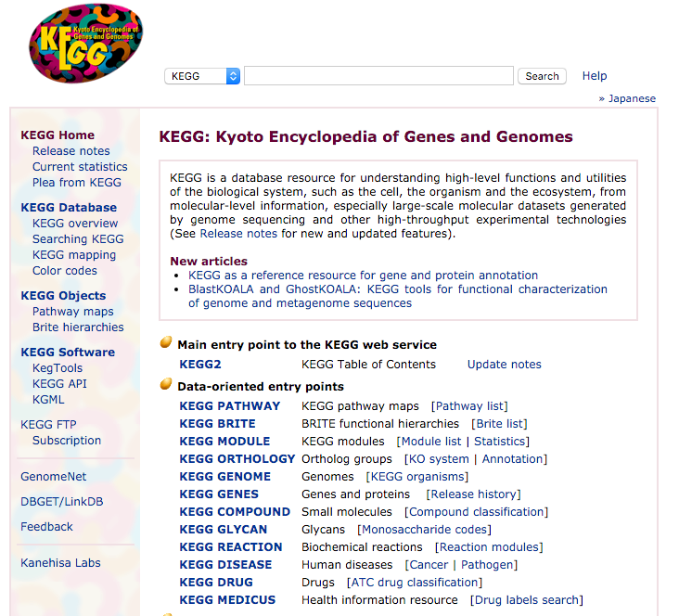Screen dimensions: 679x616
Task: Open KEGG overview link
Action: tap(75, 224)
